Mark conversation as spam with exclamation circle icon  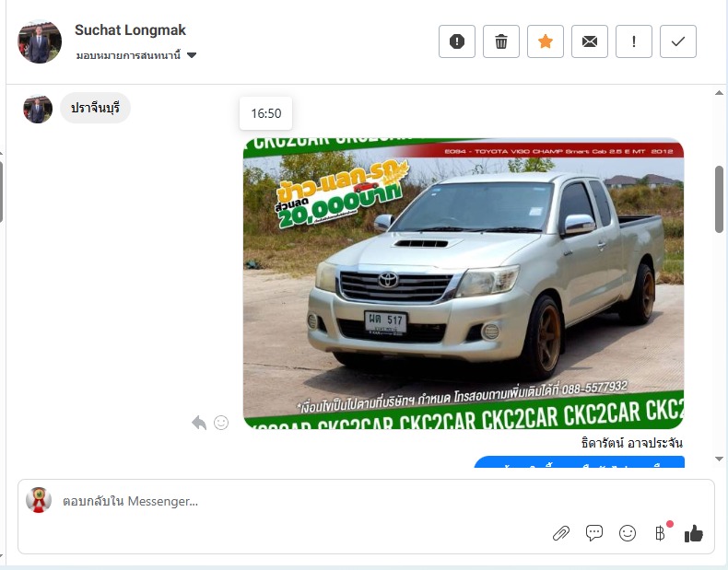(457, 41)
